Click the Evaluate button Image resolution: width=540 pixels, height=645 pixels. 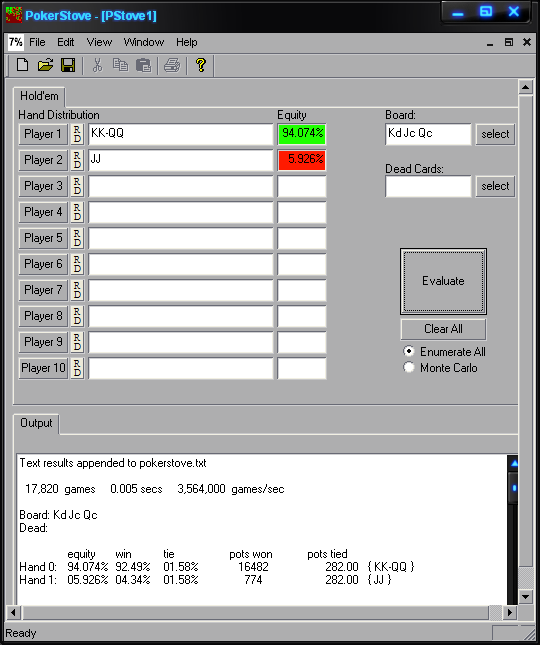(x=443, y=281)
